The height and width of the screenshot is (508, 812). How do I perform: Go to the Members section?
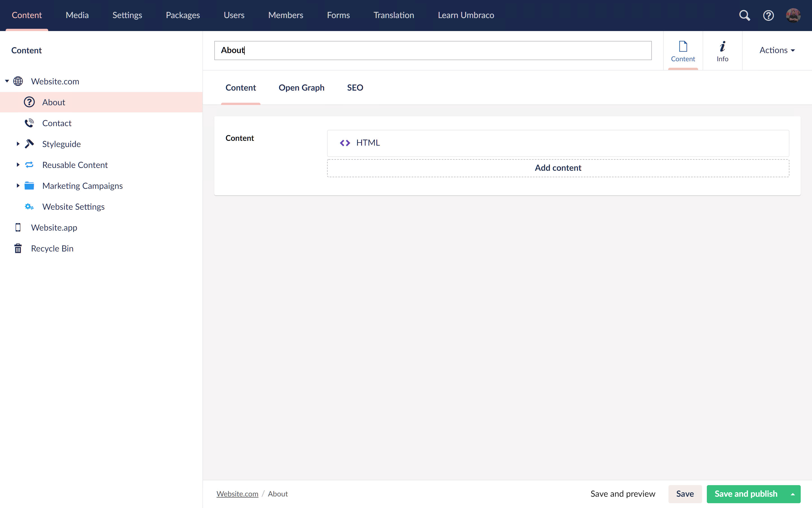click(x=286, y=16)
